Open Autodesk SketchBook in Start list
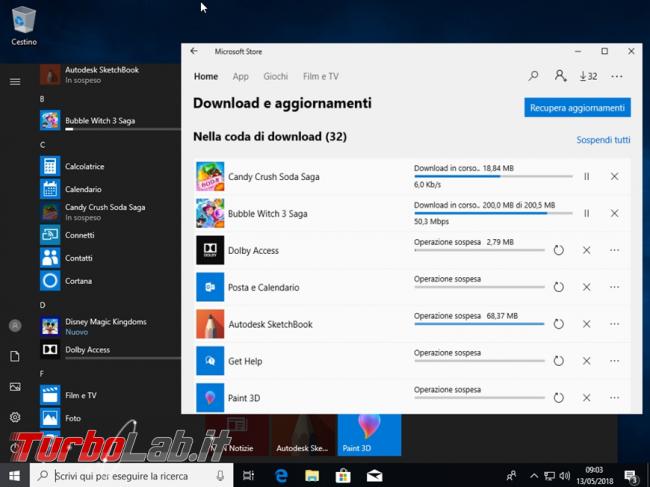 tap(110, 75)
